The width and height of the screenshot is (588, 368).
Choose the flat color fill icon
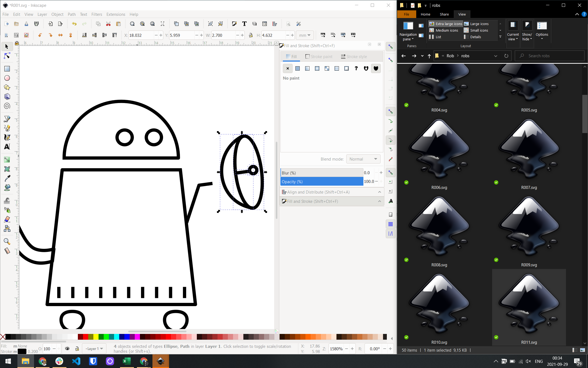(x=298, y=68)
